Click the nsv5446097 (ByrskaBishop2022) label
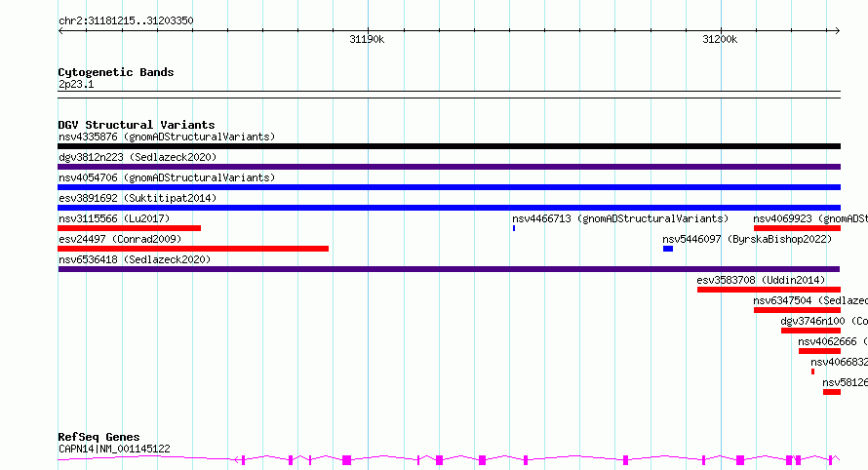 (x=747, y=239)
